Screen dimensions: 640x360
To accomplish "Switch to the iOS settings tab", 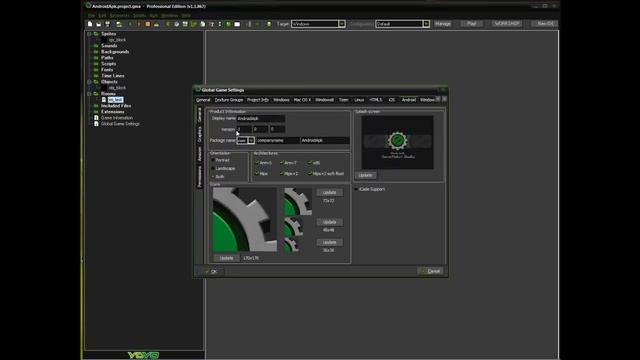I will pos(391,100).
